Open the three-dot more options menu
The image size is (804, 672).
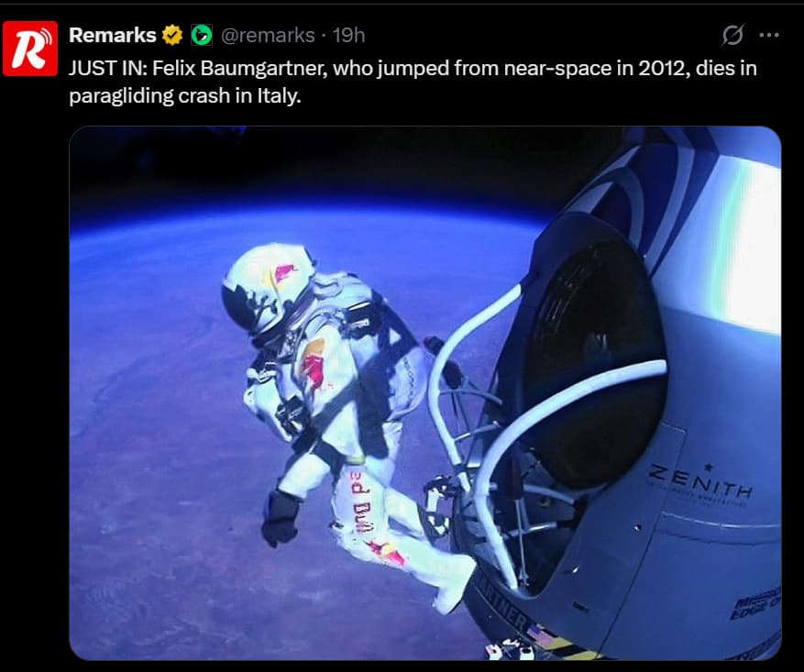click(x=768, y=36)
